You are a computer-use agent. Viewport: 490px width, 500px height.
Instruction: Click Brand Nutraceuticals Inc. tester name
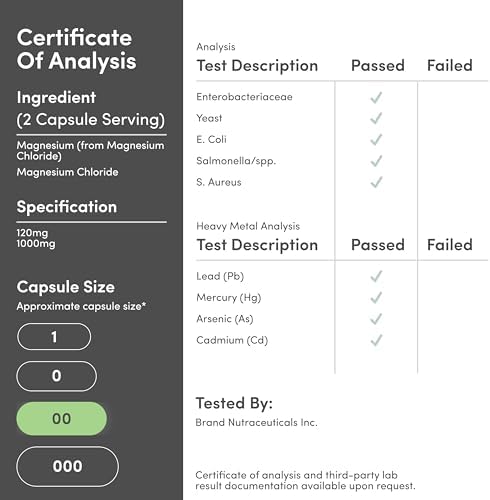[256, 423]
